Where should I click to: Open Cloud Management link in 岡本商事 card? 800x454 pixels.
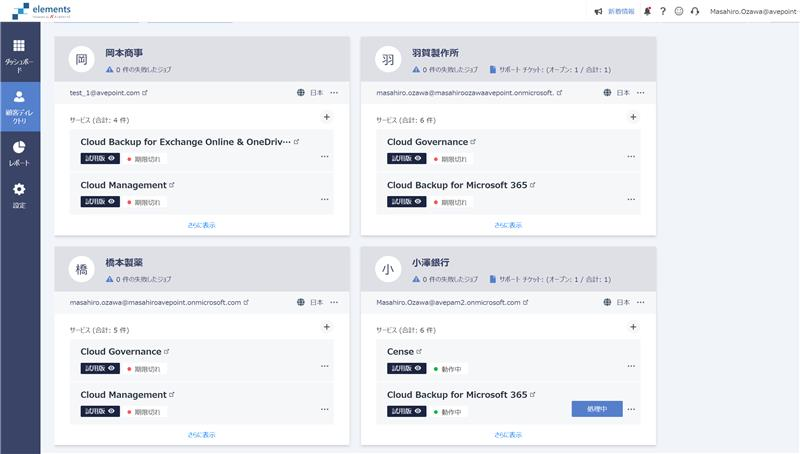127,185
